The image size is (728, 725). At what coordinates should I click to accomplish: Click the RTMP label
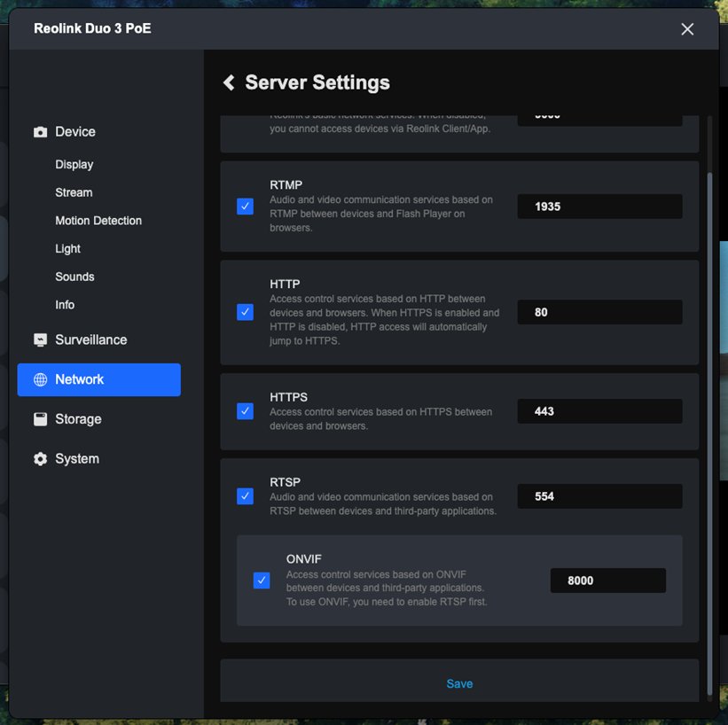(x=286, y=184)
